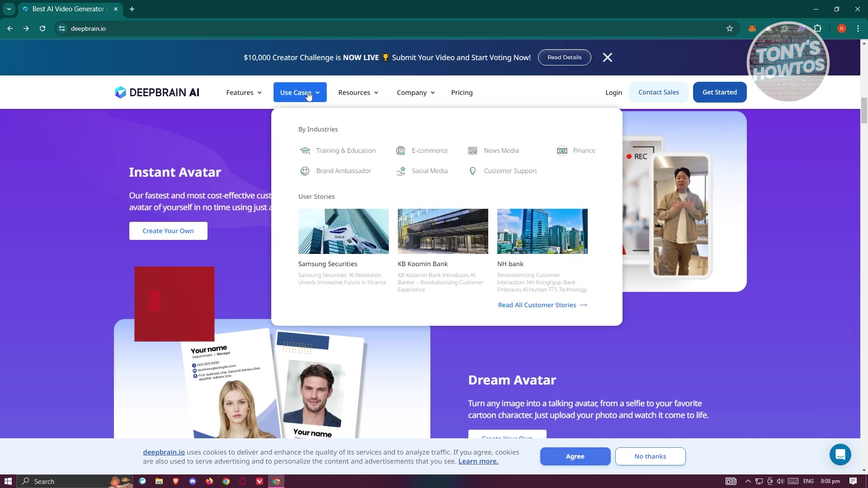Go to the Pricing page
This screenshot has width=868, height=488.
(462, 93)
